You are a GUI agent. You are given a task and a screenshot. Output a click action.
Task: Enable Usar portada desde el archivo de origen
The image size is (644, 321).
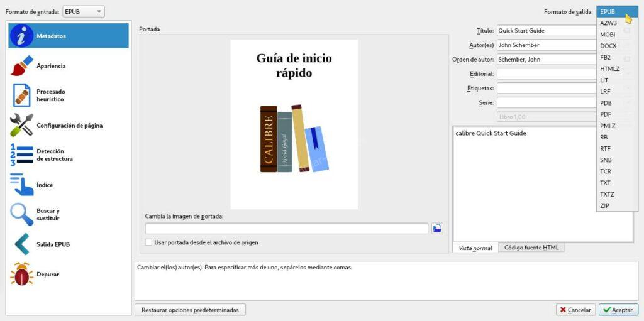[148, 242]
